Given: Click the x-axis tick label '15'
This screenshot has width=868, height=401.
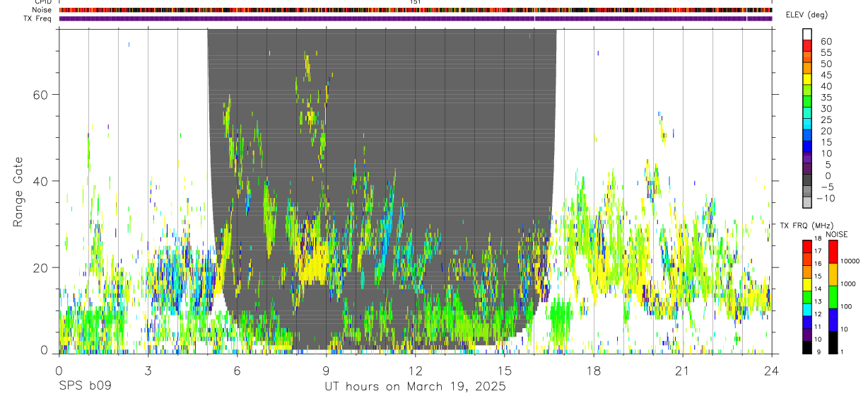Looking at the screenshot, I should coord(504,370).
